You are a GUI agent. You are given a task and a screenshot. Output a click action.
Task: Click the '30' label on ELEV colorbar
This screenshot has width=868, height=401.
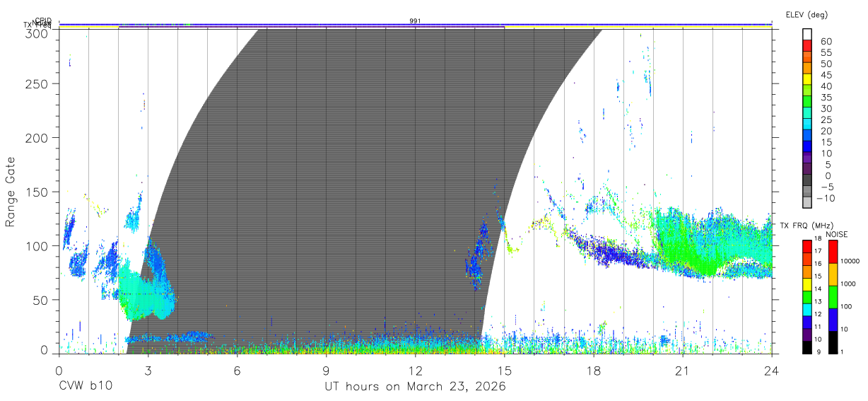826,109
